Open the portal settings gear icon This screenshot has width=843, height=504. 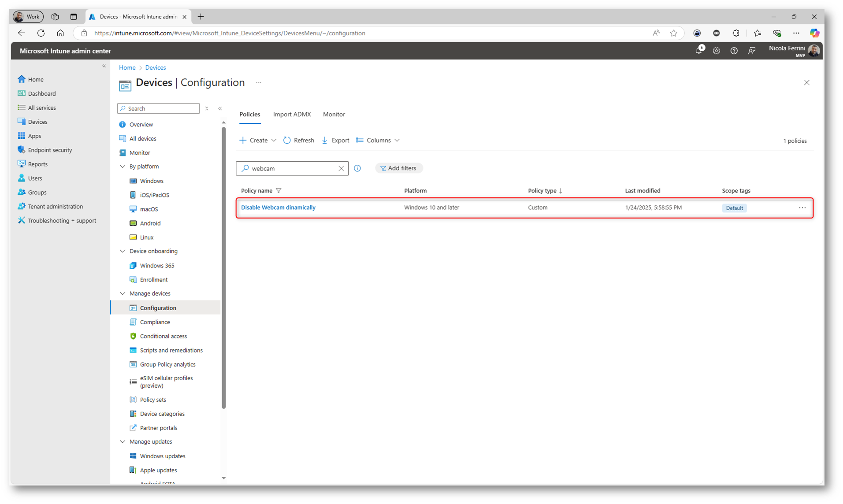pyautogui.click(x=716, y=51)
